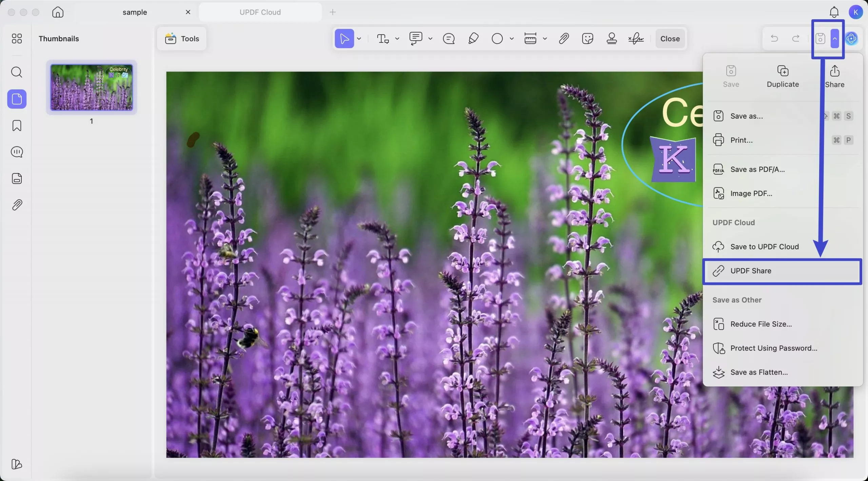Open the notifications bell
Screen dimensions: 868x481
[x=834, y=12]
